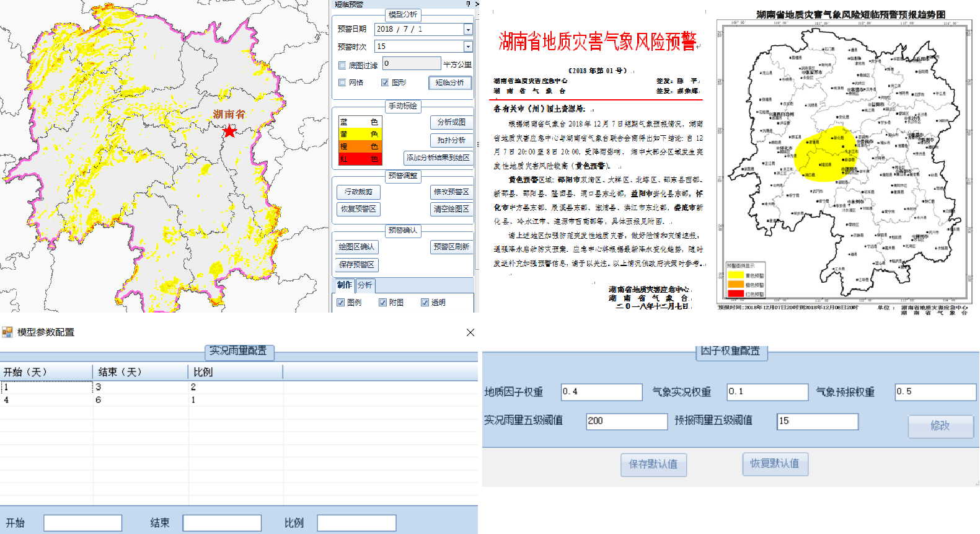Switch to the 分析 tab
The image size is (980, 534).
365,285
